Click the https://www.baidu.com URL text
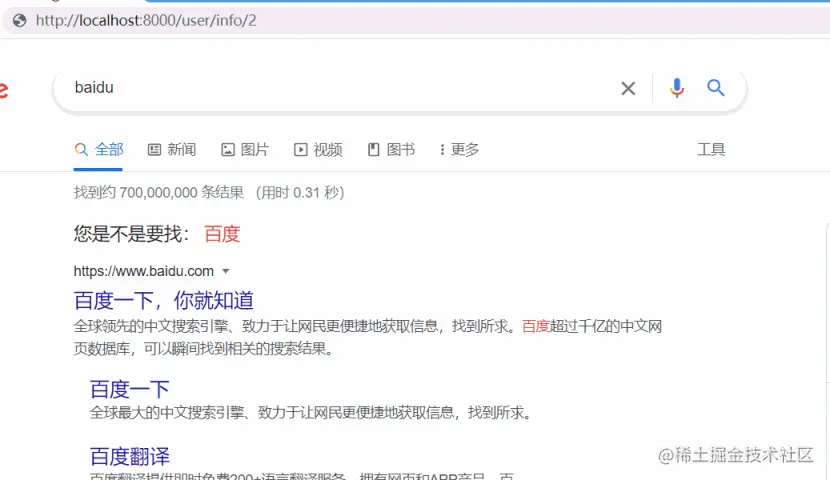 [143, 271]
